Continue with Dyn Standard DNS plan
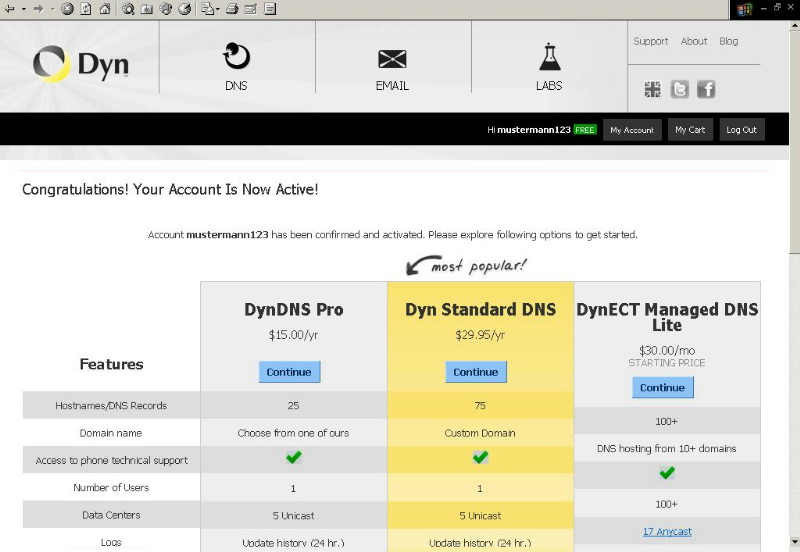 coord(476,372)
